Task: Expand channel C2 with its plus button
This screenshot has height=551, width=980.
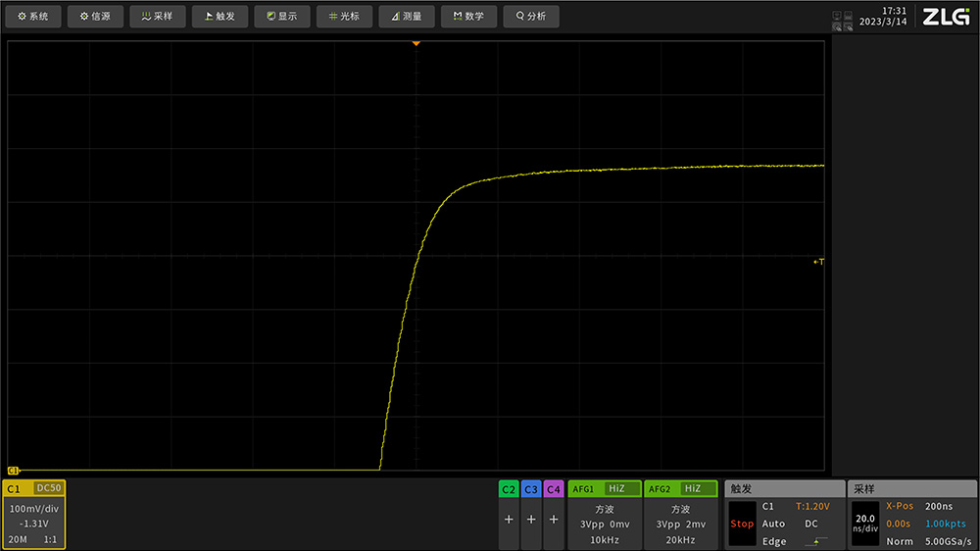Action: pos(508,520)
